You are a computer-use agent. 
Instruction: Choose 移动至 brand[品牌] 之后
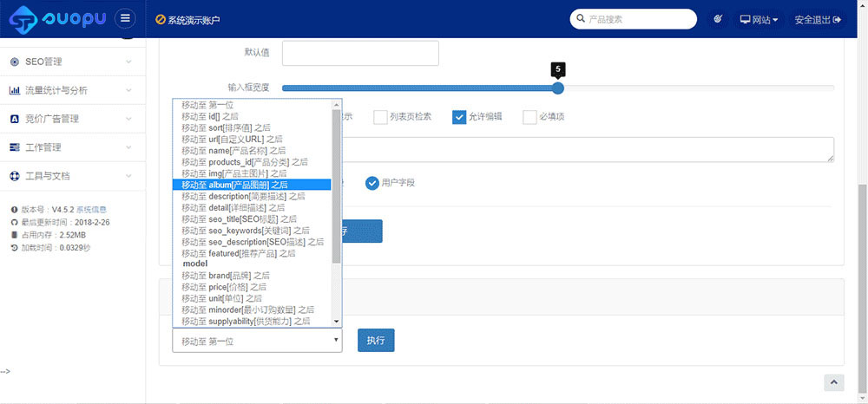point(252,275)
